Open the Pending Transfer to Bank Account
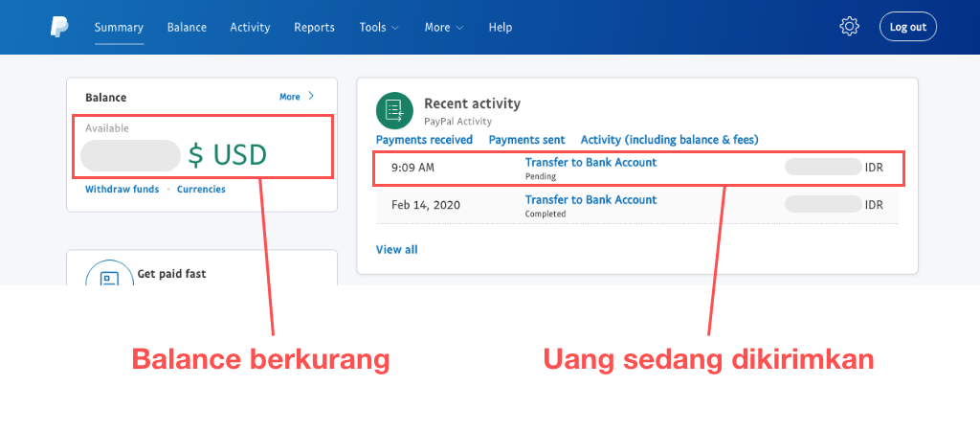This screenshot has height=431, width=980. (590, 163)
